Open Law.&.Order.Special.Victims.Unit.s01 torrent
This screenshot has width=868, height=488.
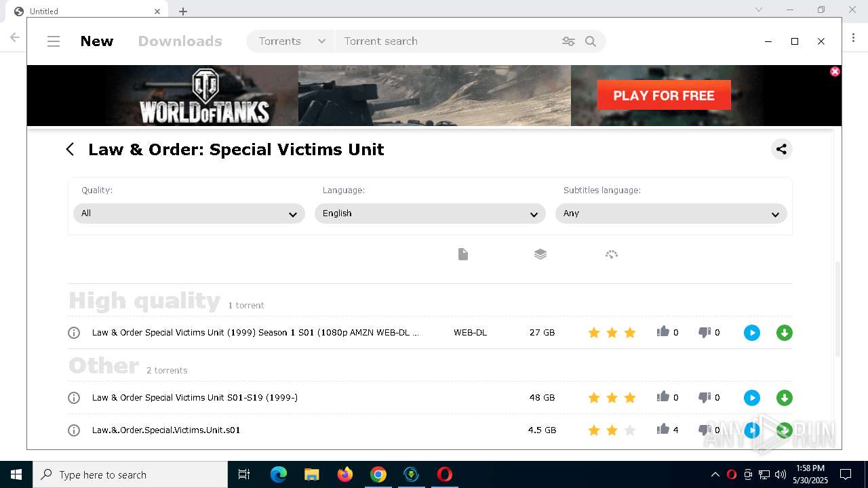tap(166, 430)
